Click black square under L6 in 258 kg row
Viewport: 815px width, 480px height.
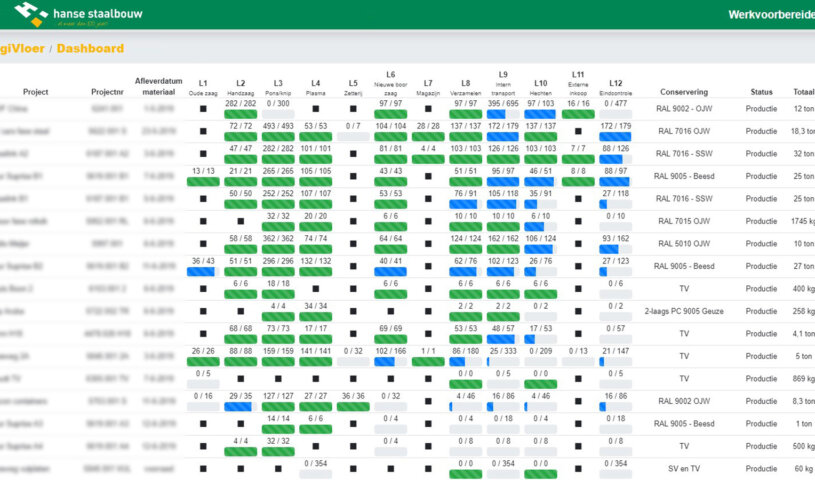click(x=390, y=311)
